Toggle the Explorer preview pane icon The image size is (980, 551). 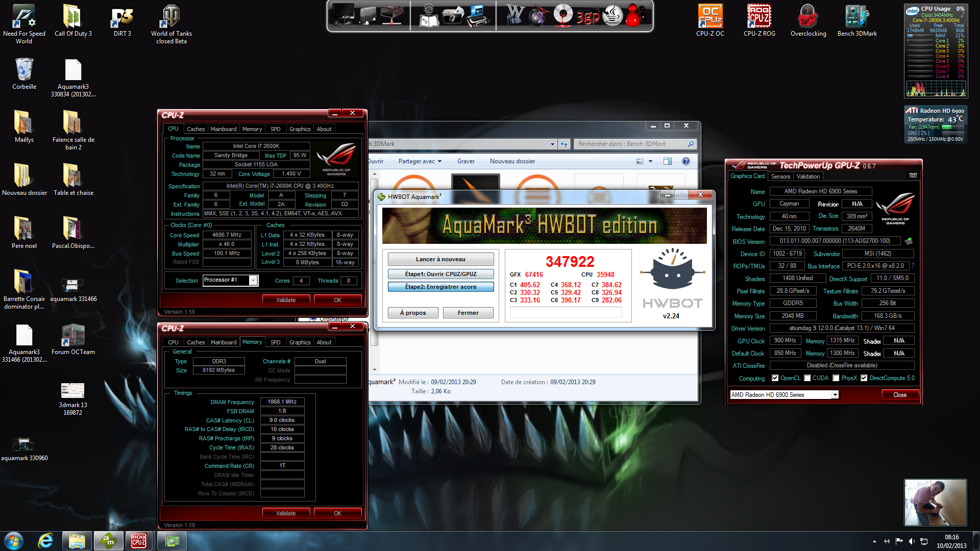(x=667, y=161)
